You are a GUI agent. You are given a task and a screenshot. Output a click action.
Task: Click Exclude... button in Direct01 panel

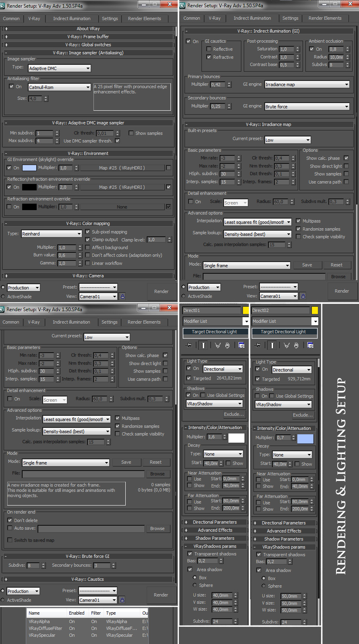click(234, 414)
